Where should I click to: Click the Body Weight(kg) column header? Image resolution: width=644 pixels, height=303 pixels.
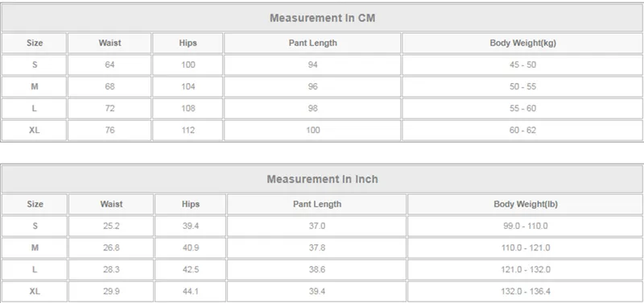[x=522, y=43]
